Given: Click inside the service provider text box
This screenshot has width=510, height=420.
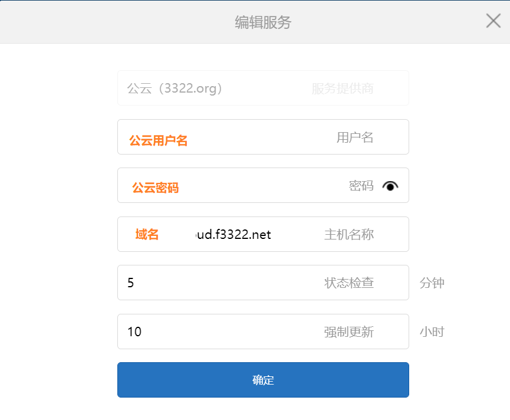Looking at the screenshot, I should coord(263,88).
